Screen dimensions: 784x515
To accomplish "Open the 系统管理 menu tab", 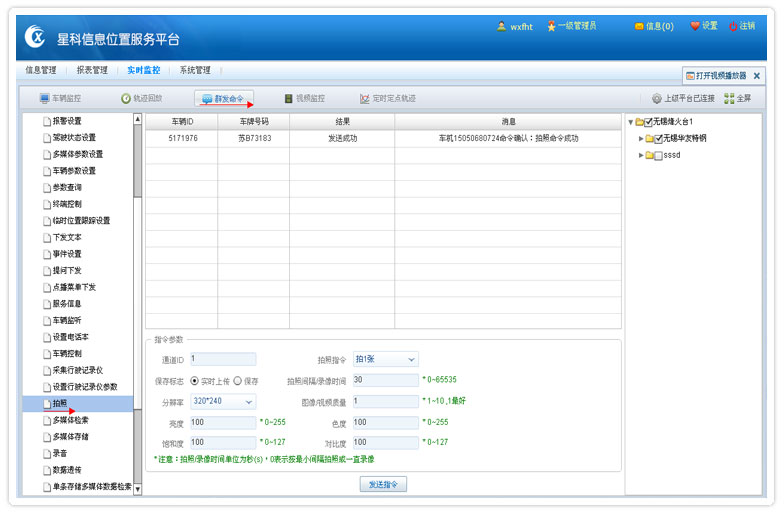I will (x=195, y=71).
